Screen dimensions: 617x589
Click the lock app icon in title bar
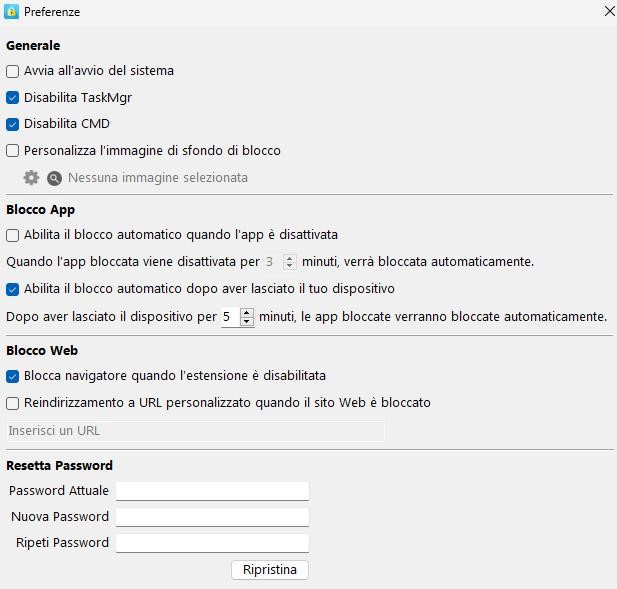12,12
